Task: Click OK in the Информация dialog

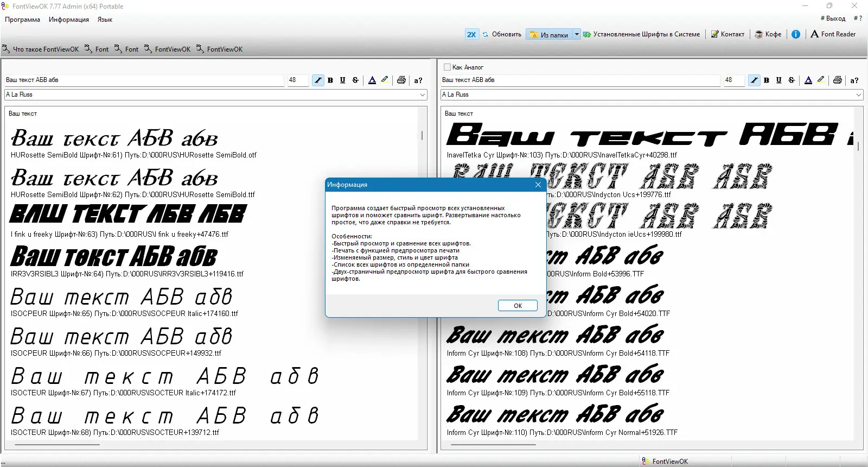Action: [x=518, y=306]
